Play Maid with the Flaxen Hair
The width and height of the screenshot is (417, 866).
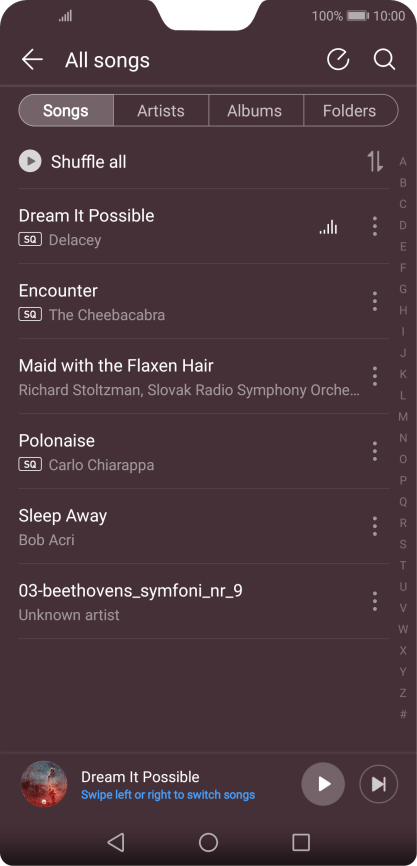189,376
